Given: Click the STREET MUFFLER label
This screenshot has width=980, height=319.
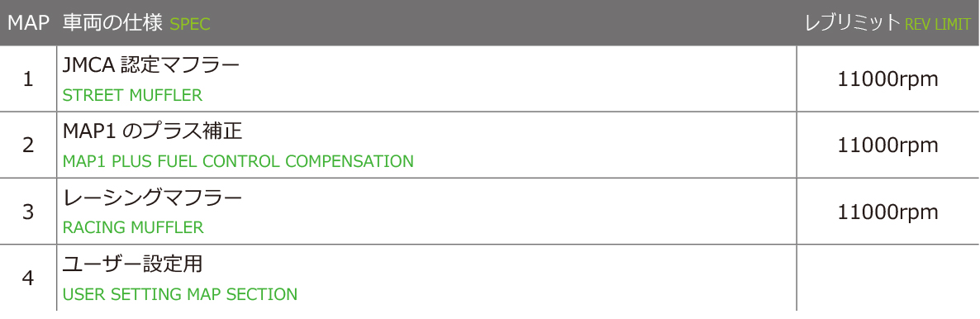Looking at the screenshot, I should tap(132, 96).
